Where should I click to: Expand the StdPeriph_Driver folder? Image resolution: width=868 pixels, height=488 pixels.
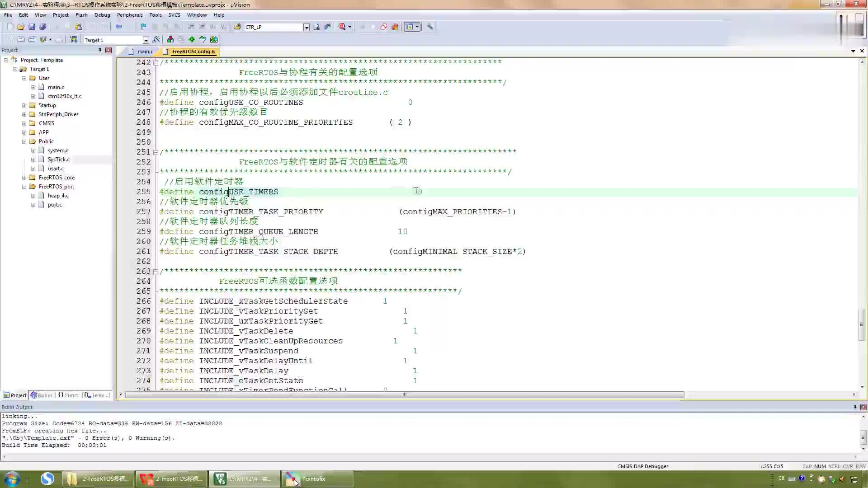(24, 114)
